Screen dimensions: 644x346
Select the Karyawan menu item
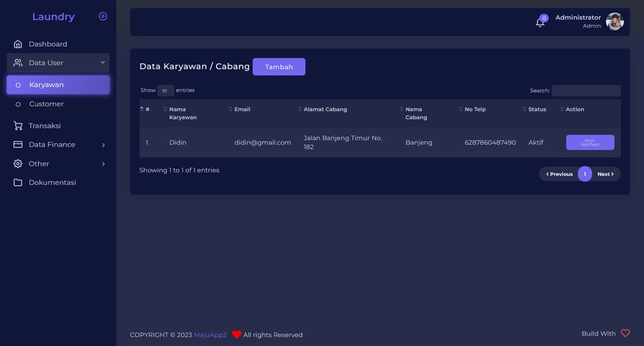coord(58,84)
